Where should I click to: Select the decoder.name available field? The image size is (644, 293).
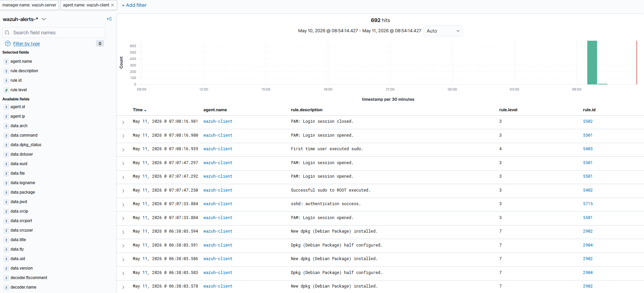point(23,287)
